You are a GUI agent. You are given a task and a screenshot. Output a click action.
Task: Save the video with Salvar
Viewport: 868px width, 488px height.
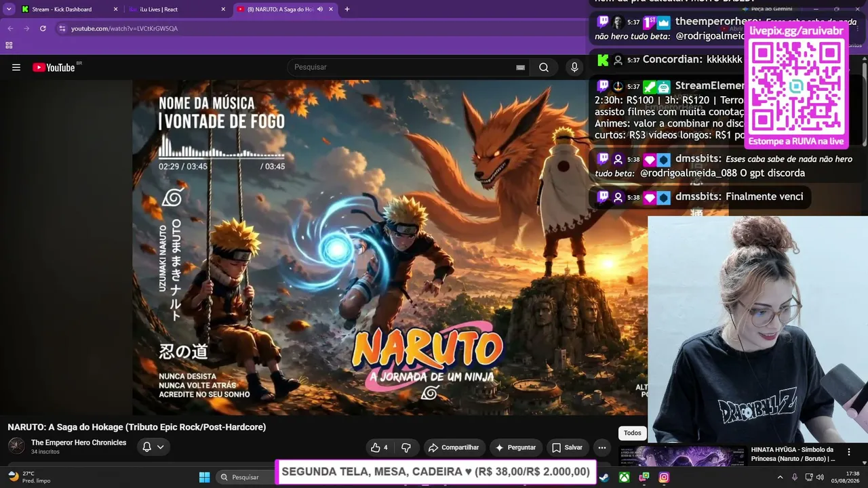click(x=567, y=447)
